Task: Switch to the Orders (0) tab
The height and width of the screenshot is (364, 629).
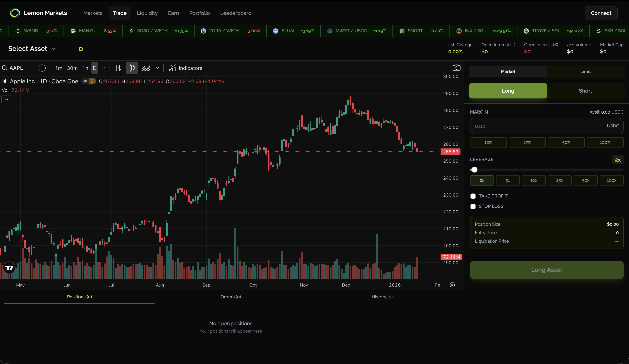Action: (x=231, y=297)
